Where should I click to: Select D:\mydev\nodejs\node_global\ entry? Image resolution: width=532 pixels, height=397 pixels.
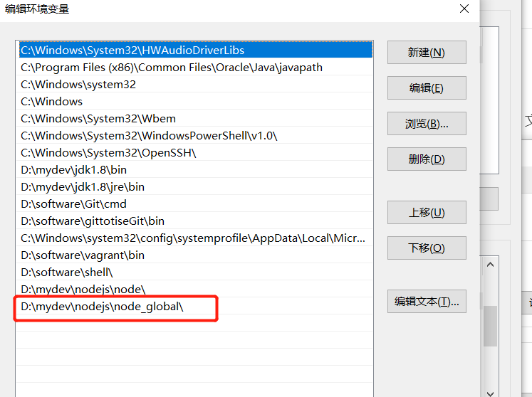click(194, 306)
